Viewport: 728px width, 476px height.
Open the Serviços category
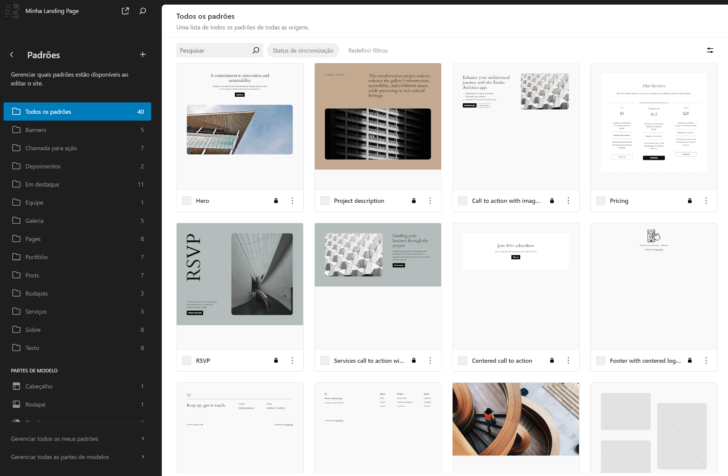pyautogui.click(x=77, y=311)
